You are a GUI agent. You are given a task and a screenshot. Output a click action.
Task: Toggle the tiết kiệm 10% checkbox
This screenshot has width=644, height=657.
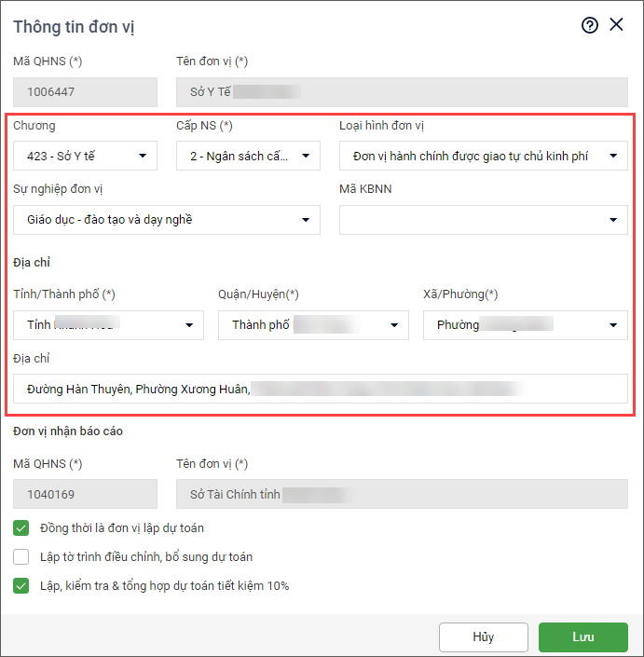click(21, 586)
